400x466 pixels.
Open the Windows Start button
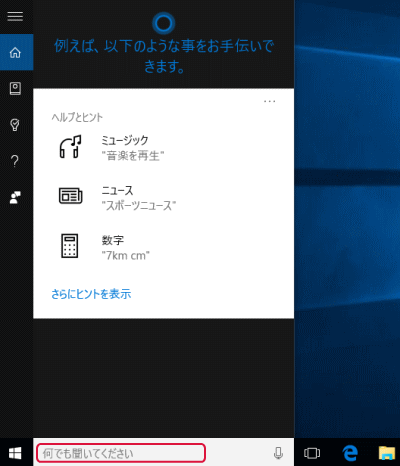15,453
